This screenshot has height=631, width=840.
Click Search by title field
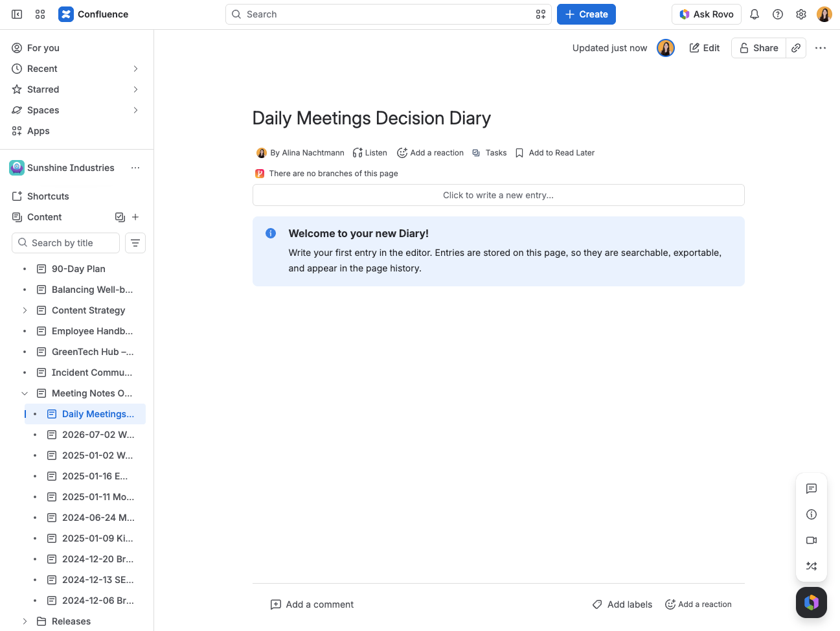65,243
